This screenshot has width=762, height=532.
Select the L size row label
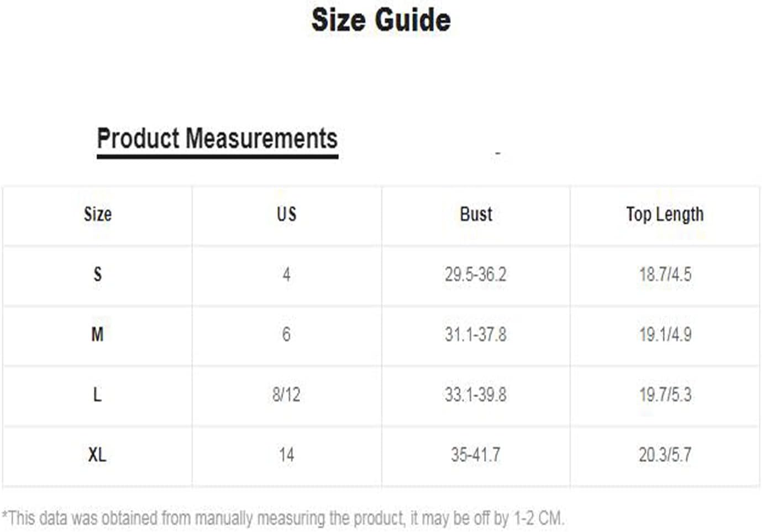tap(97, 394)
